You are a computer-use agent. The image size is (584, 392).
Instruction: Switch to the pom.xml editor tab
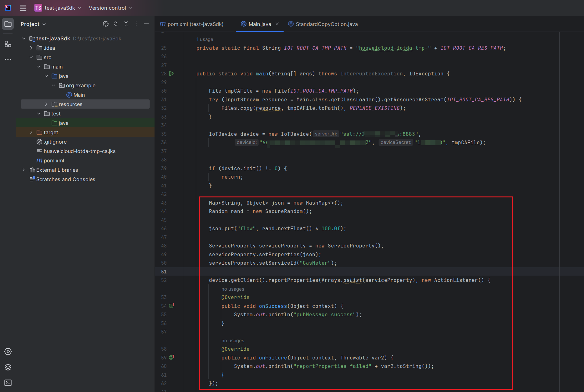click(x=192, y=24)
